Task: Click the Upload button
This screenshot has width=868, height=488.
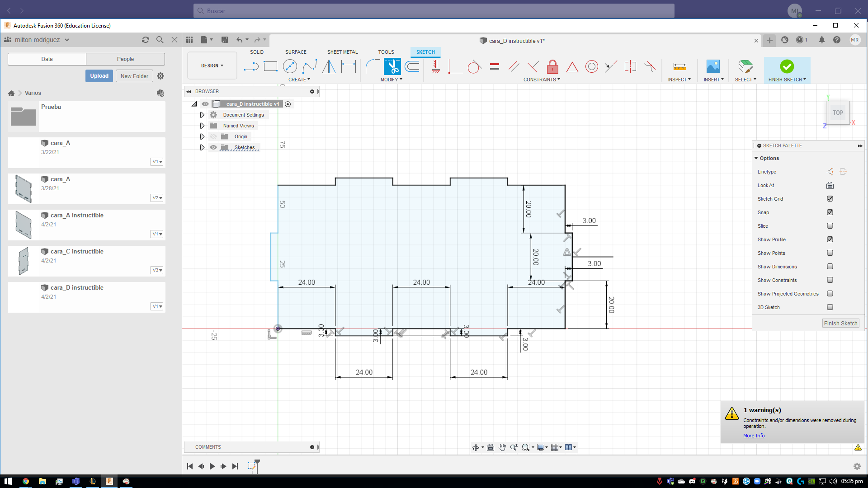Action: tap(99, 76)
